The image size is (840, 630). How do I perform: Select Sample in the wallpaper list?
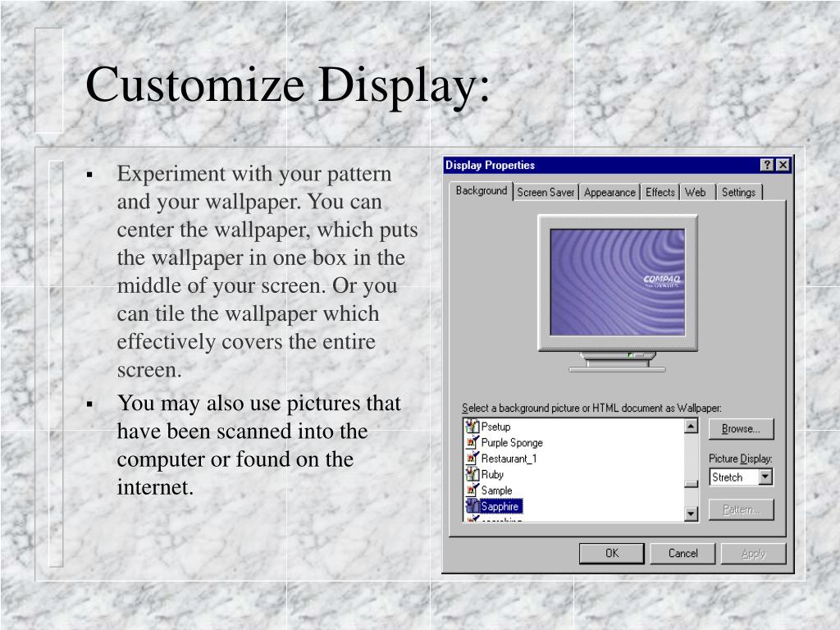(496, 491)
